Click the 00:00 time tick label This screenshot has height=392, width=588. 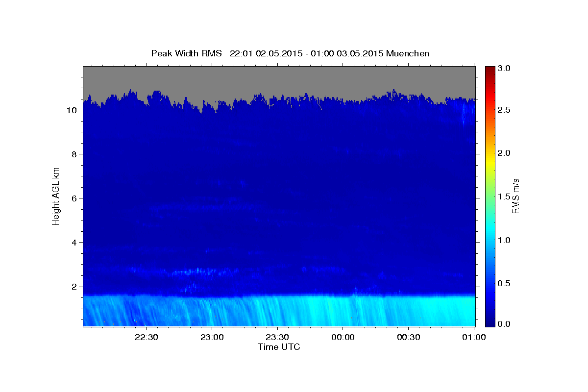pyautogui.click(x=343, y=337)
